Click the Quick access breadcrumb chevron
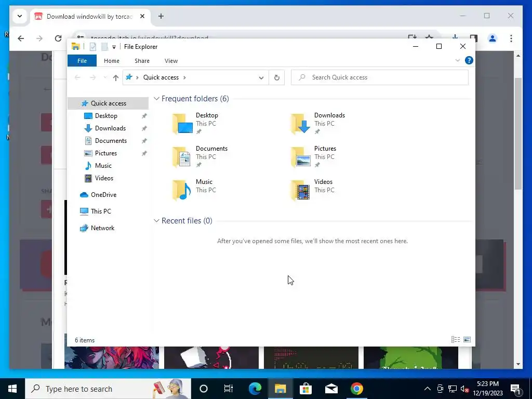Image resolution: width=532 pixels, height=399 pixels. coord(184,77)
